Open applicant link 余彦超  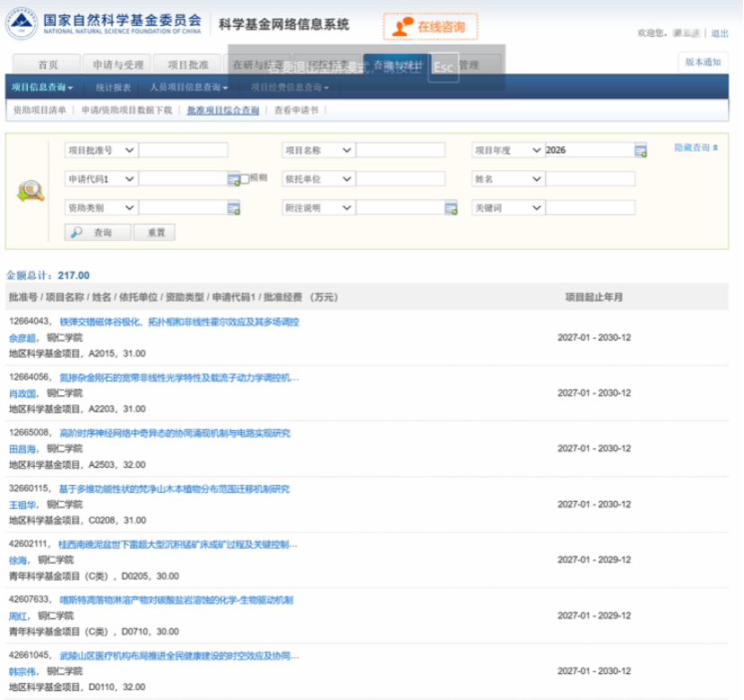coord(22,338)
